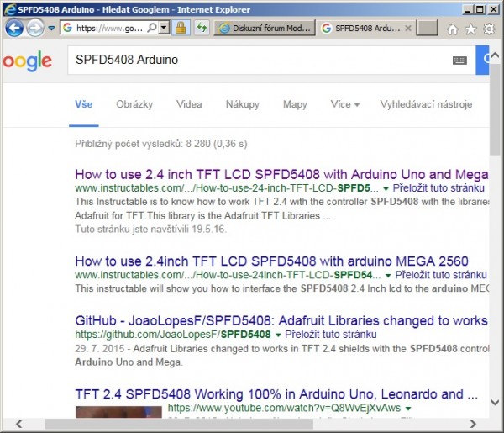
Task: Click the horizontal scrollbar thumb
Action: click(179, 424)
